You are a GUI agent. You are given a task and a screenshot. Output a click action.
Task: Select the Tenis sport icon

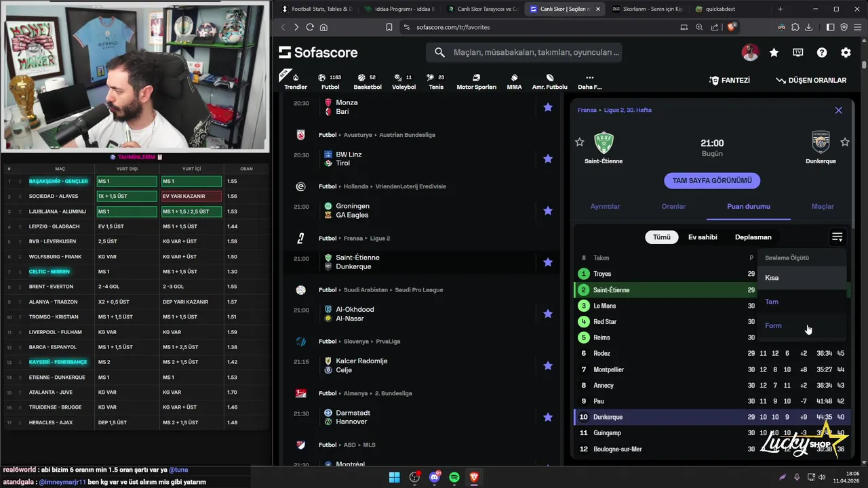coord(436,81)
